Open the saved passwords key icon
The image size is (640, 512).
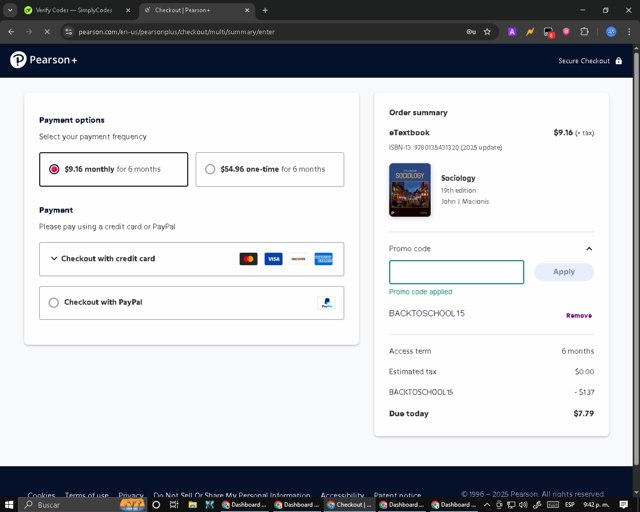pyautogui.click(x=471, y=32)
